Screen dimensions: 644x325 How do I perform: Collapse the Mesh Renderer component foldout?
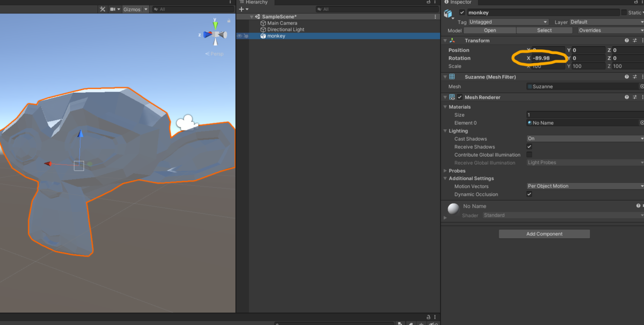tap(445, 97)
